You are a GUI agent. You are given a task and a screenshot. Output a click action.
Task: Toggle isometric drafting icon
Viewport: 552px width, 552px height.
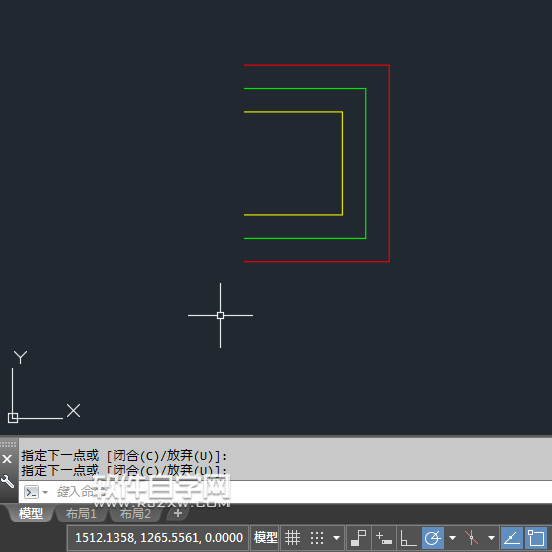pos(471,538)
